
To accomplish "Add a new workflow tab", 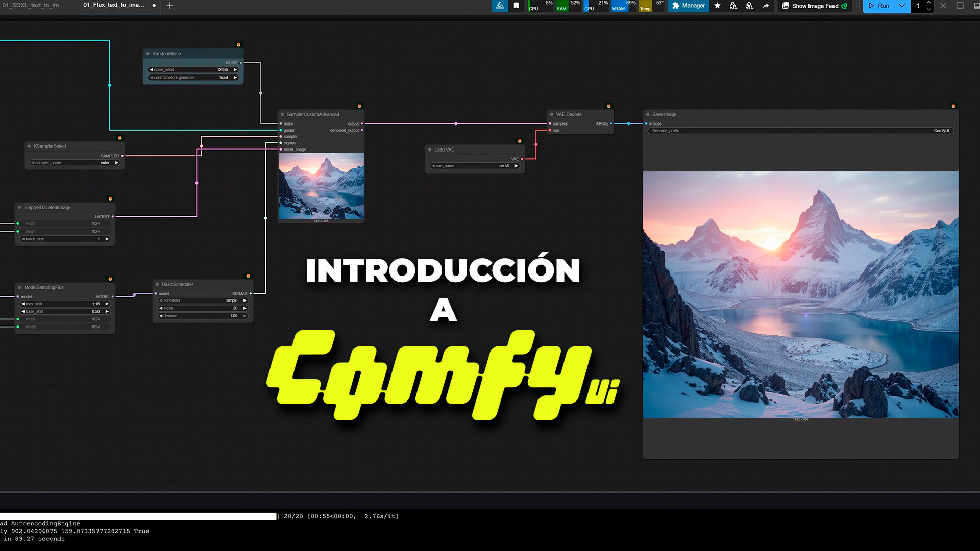I will pos(169,6).
